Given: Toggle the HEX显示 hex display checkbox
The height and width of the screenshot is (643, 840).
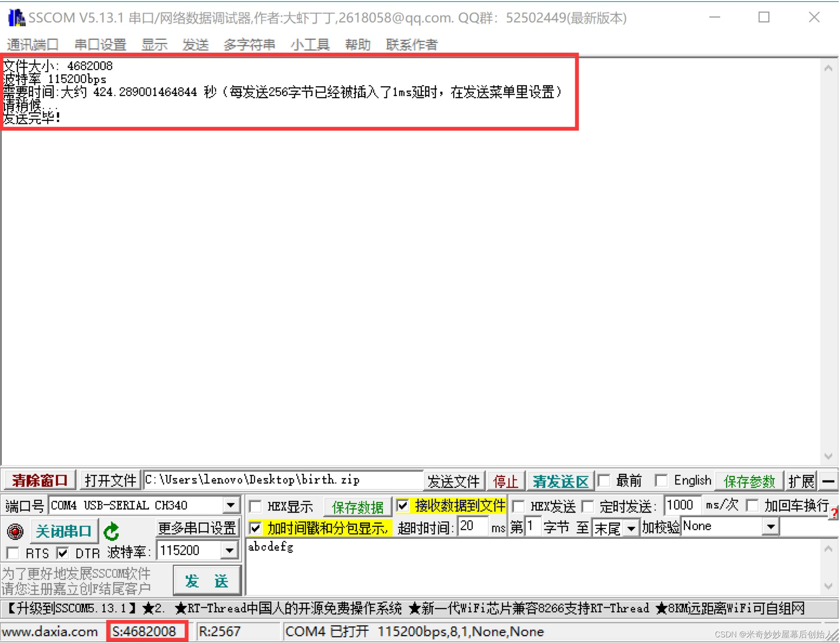Looking at the screenshot, I should (x=256, y=505).
